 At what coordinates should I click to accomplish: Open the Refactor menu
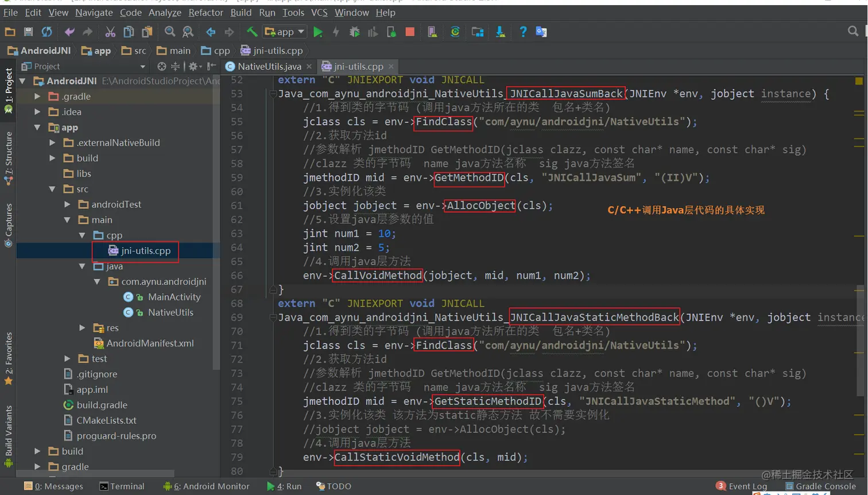[206, 13]
